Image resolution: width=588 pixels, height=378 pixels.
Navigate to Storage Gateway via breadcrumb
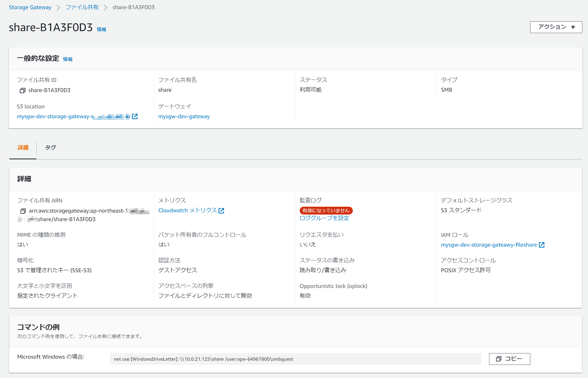[x=30, y=7]
